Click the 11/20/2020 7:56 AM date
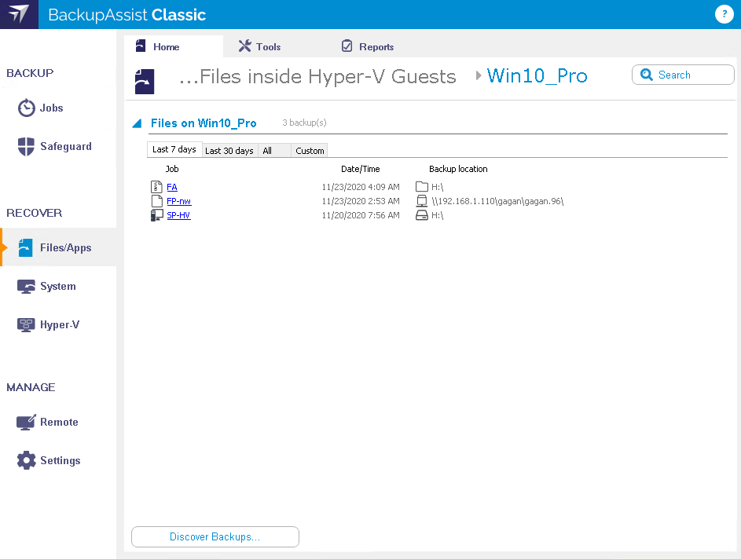Image resolution: width=741 pixels, height=560 pixels. 361,215
